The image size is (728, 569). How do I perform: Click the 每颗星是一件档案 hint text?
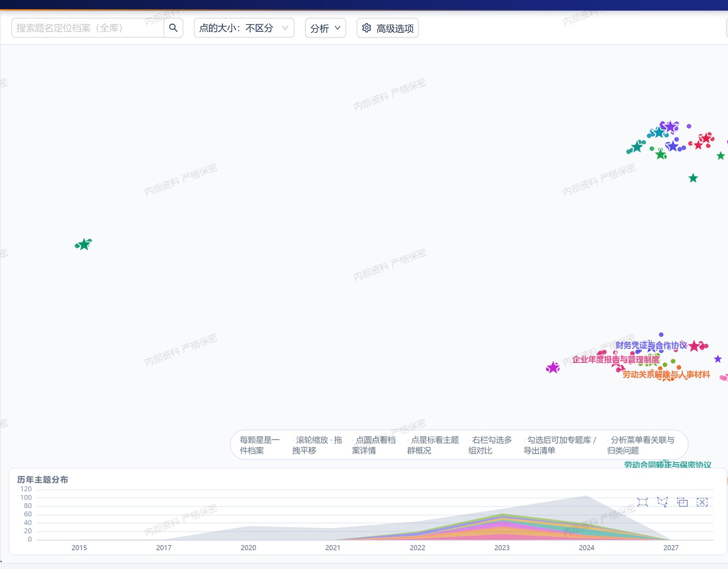coord(259,445)
